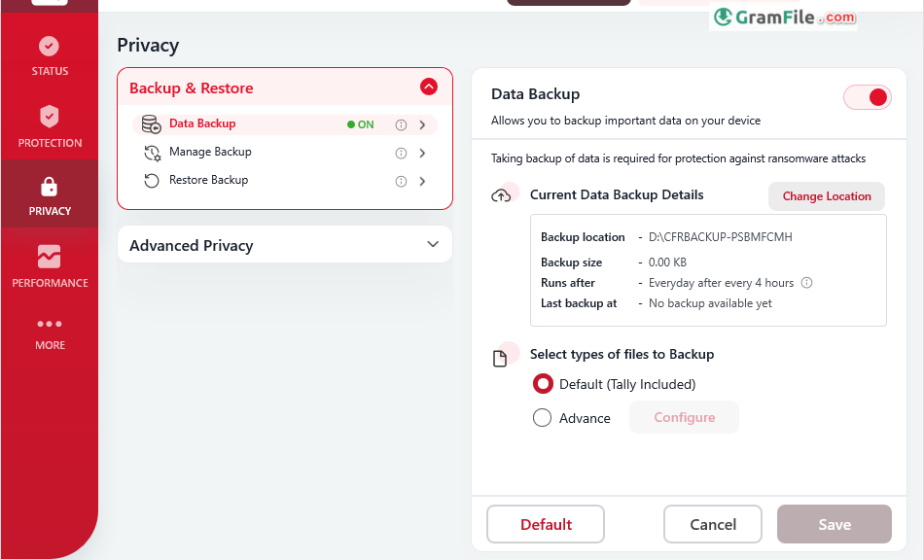Collapse the Backup & Restore section
Viewport: 924px width, 560px height.
click(x=429, y=87)
